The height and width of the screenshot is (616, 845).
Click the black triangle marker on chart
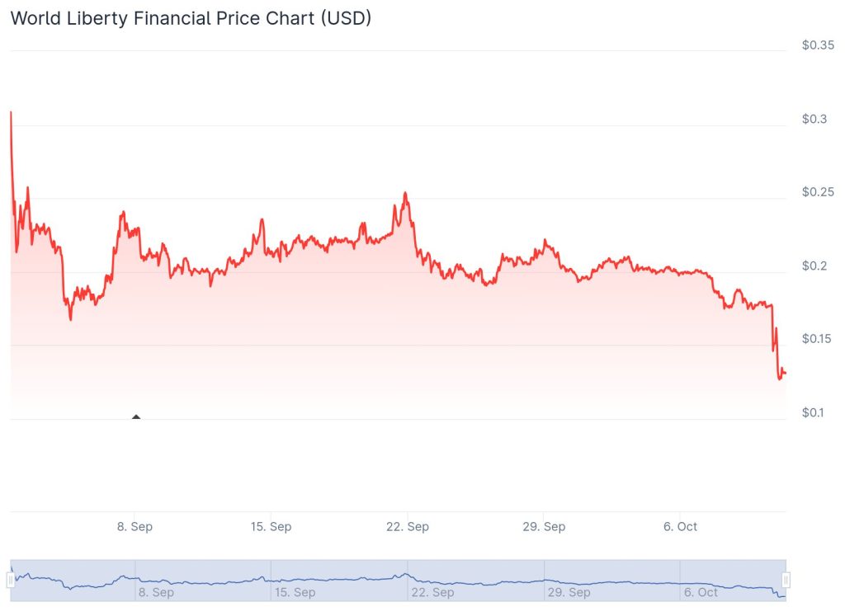[x=136, y=416]
